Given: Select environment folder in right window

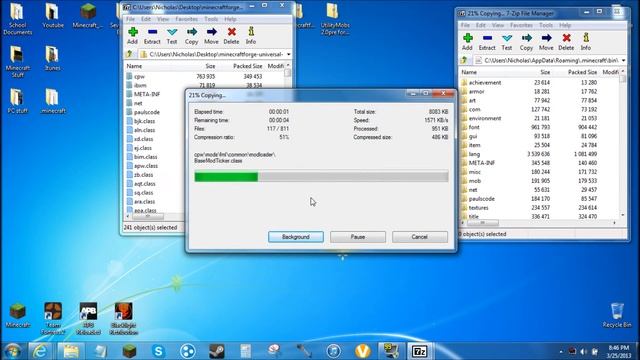Looking at the screenshot, I should click(485, 118).
